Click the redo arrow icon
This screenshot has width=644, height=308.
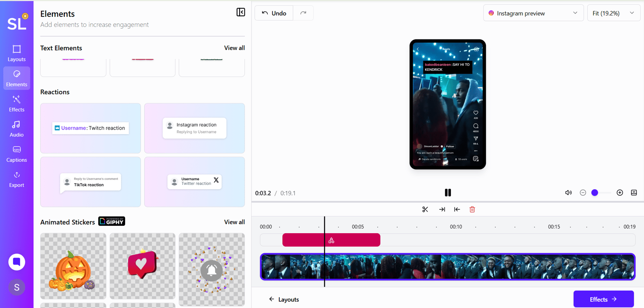(x=303, y=13)
